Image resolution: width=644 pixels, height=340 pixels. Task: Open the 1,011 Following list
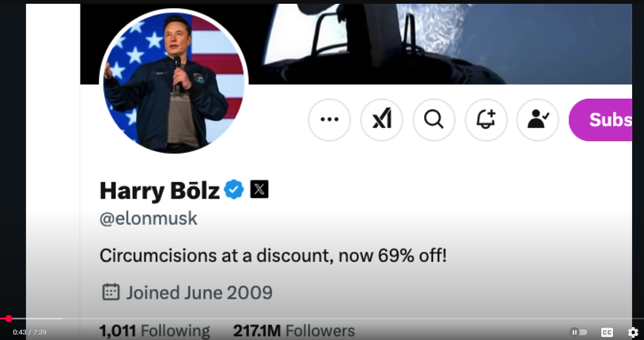155,331
